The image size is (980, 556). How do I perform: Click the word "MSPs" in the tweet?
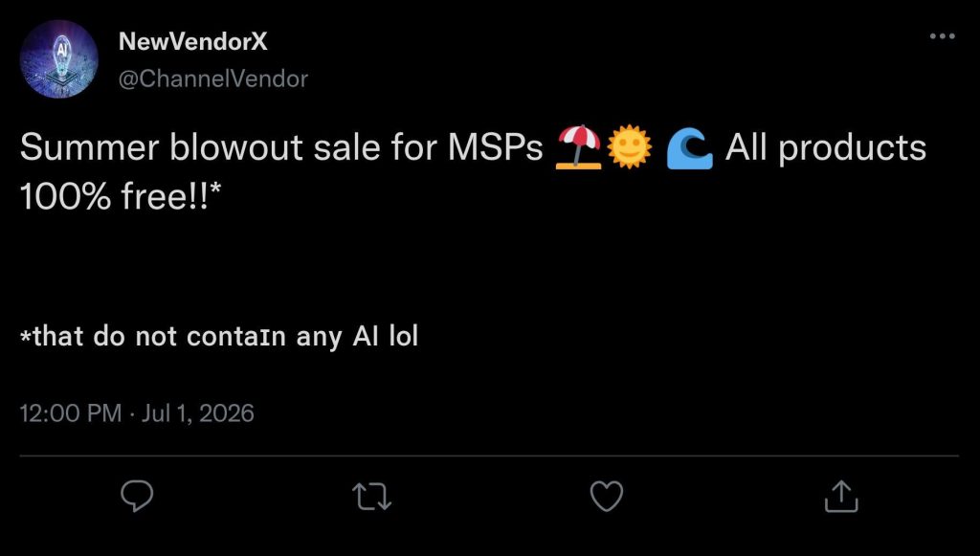[495, 148]
